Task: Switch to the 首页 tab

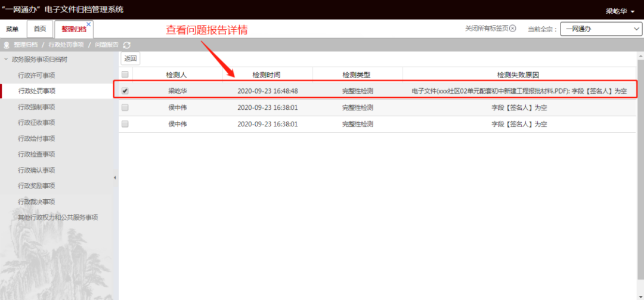Action: 40,29
